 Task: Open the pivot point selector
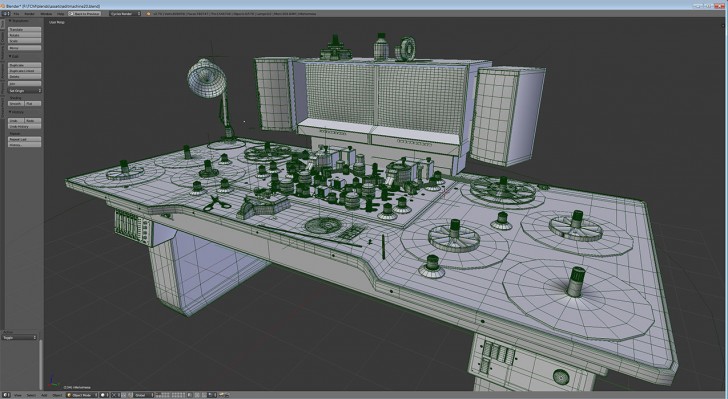[x=116, y=395]
